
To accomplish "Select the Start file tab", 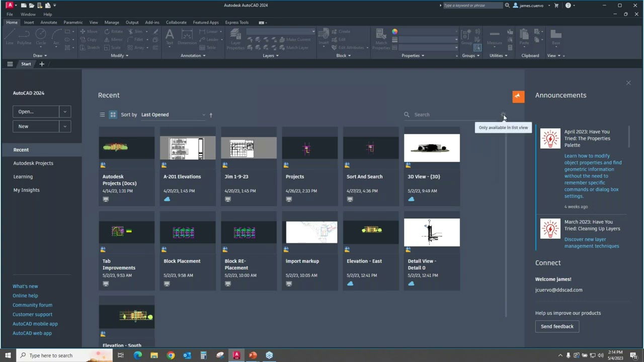I will [x=26, y=64].
